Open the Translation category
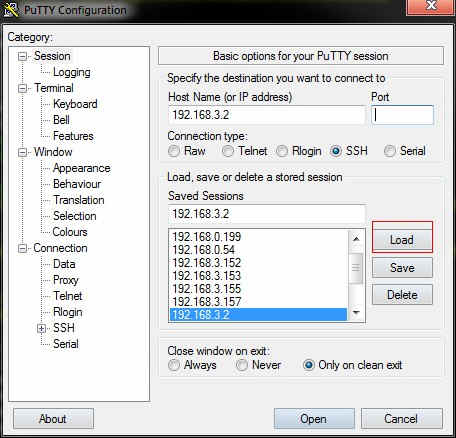This screenshot has width=456, height=438. 79,200
